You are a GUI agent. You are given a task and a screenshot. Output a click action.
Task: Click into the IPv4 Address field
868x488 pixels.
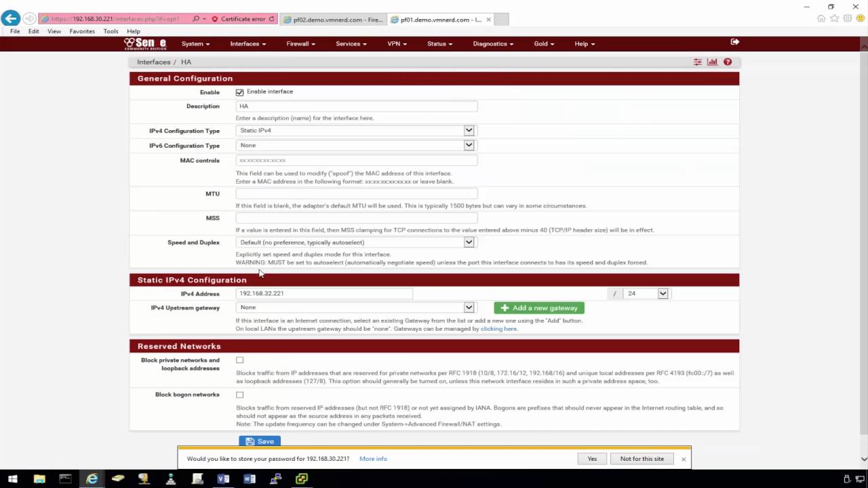click(x=324, y=293)
